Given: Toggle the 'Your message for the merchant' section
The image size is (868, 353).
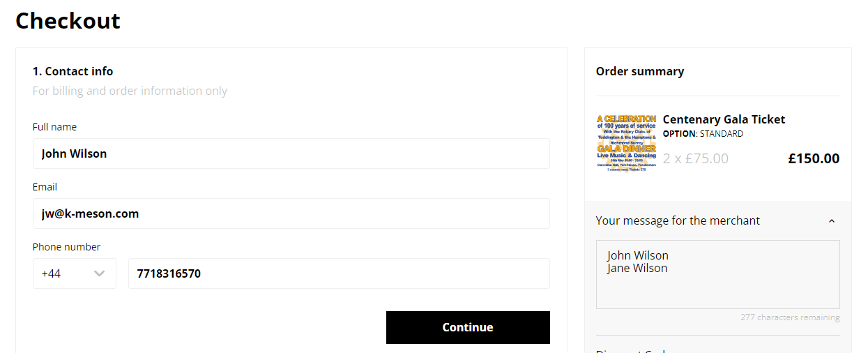Looking at the screenshot, I should (717, 220).
